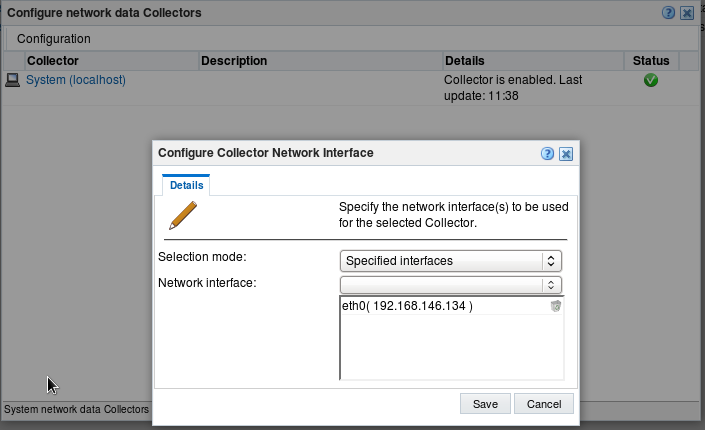Click the orange pencil edit icon

click(x=183, y=215)
